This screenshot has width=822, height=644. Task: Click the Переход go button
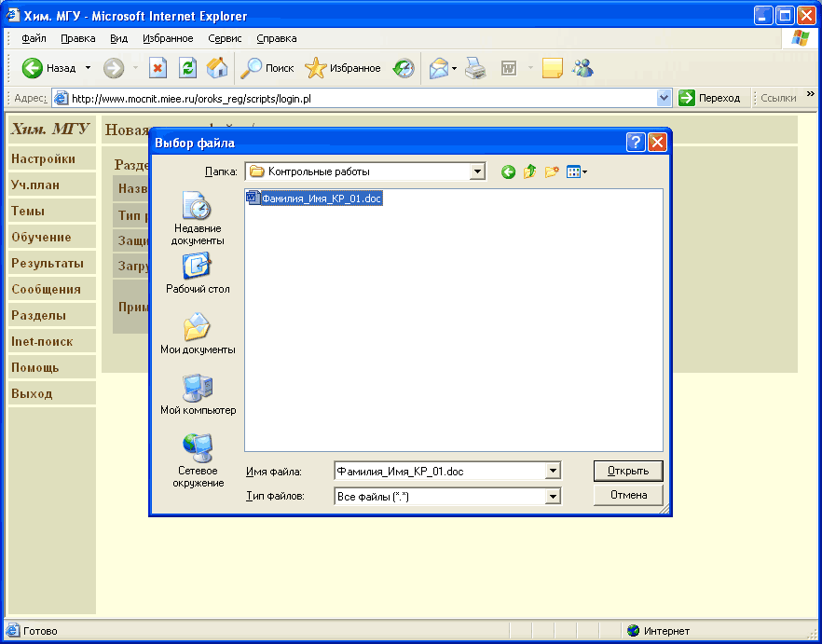click(x=709, y=98)
